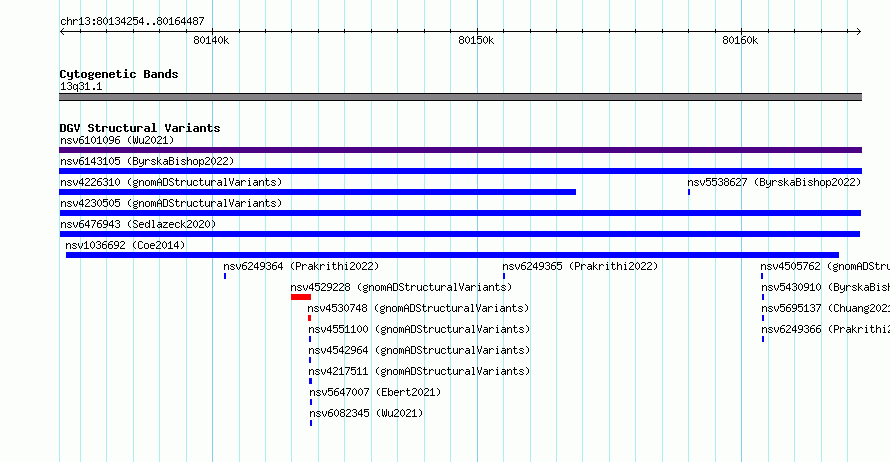The width and height of the screenshot is (890, 462).
Task: Click the nsv4542964 blue marker
Action: pos(310,360)
